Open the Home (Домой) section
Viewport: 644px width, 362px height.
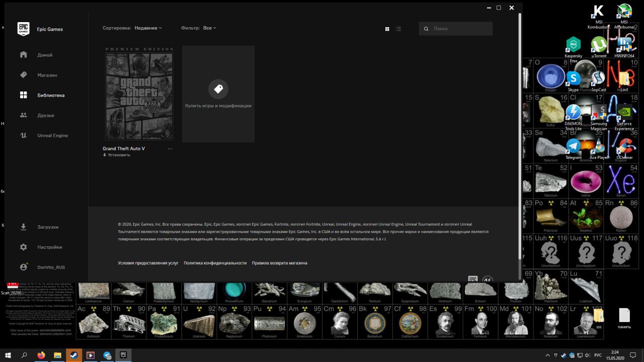(23, 55)
